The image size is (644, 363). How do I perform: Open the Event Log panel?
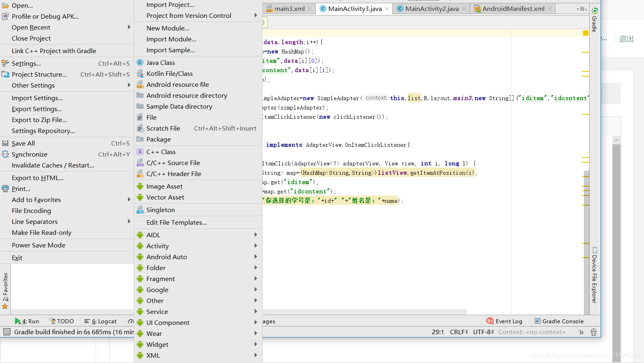504,321
